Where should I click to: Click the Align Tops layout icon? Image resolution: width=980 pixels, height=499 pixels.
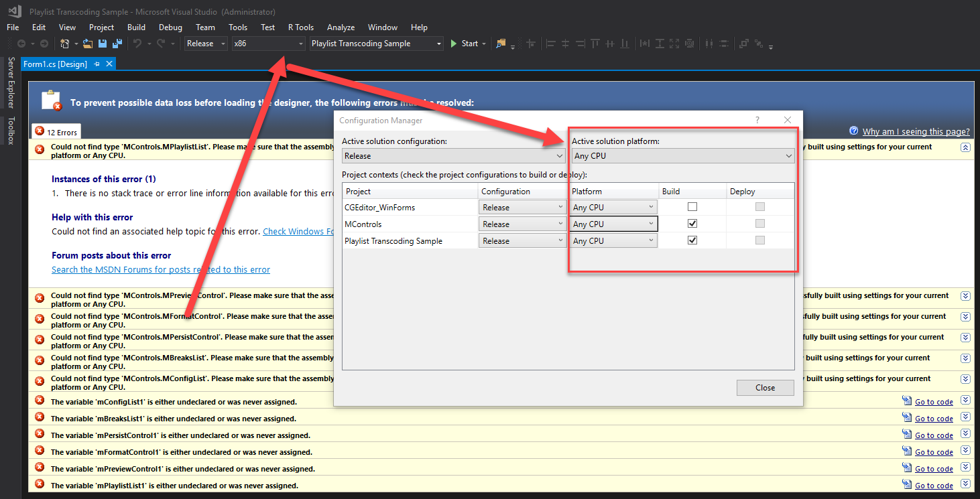tap(595, 44)
